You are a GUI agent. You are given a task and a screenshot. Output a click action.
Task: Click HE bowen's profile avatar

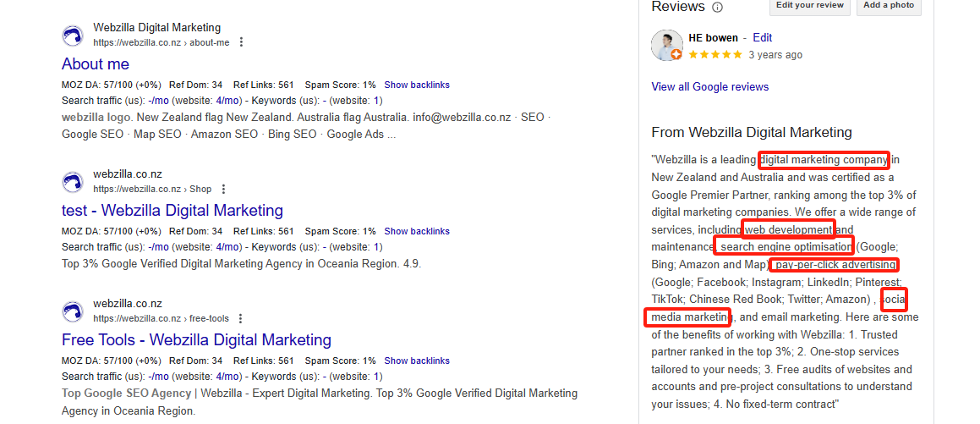667,45
